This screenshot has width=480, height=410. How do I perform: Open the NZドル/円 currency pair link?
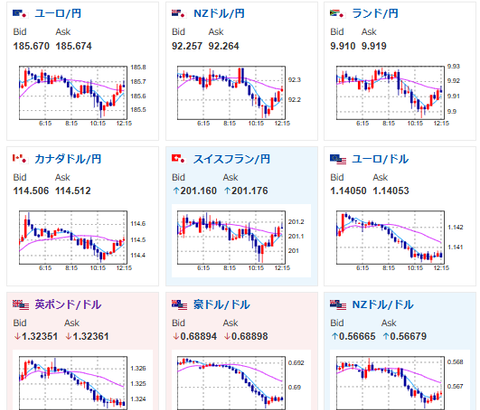219,14
